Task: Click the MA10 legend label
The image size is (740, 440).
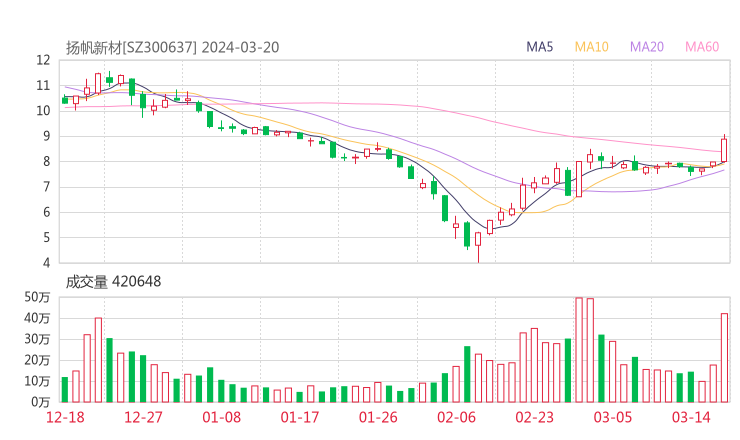Action: (x=591, y=47)
